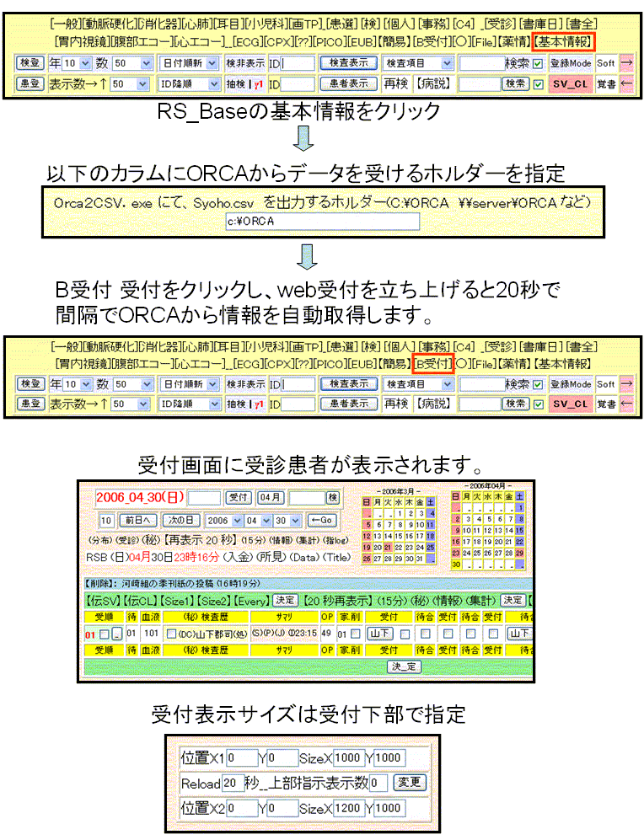
Task: Open the 30 day dropdown in reception screen
Action: [287, 520]
